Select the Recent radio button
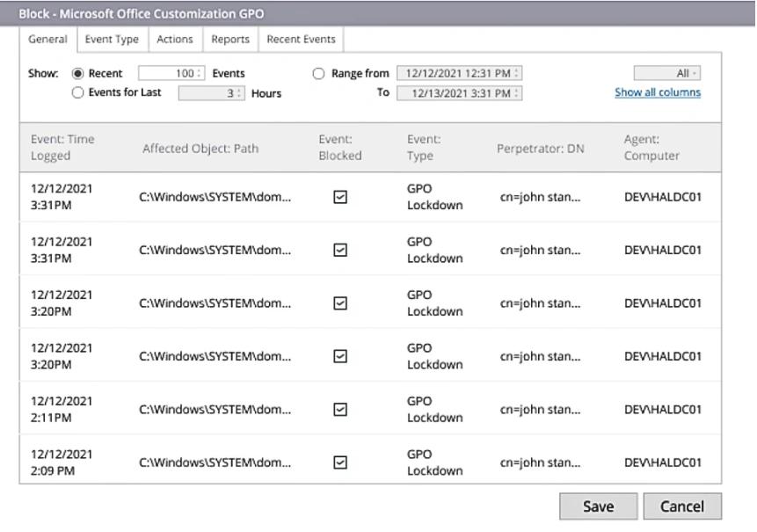This screenshot has height=532, width=757. pos(77,73)
